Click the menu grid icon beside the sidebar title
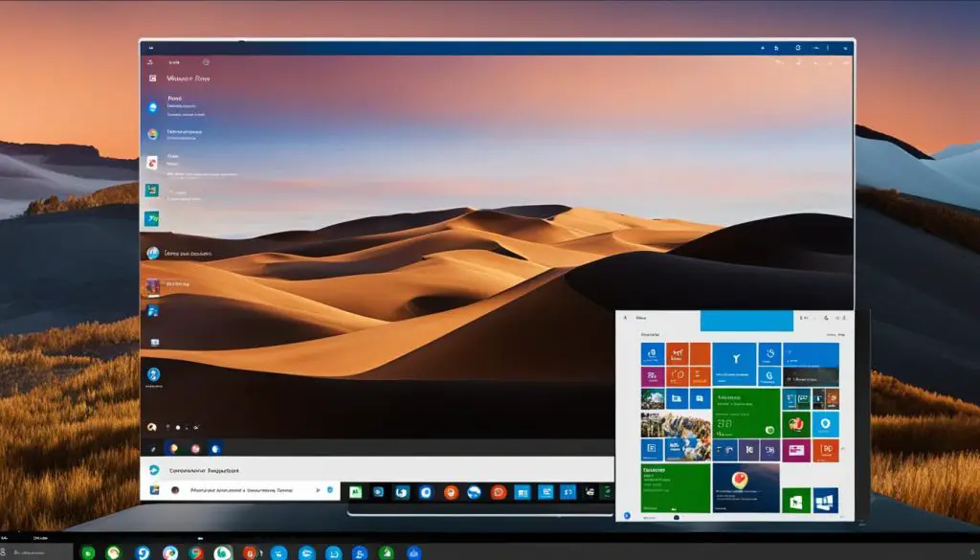980x560 pixels. click(152, 78)
